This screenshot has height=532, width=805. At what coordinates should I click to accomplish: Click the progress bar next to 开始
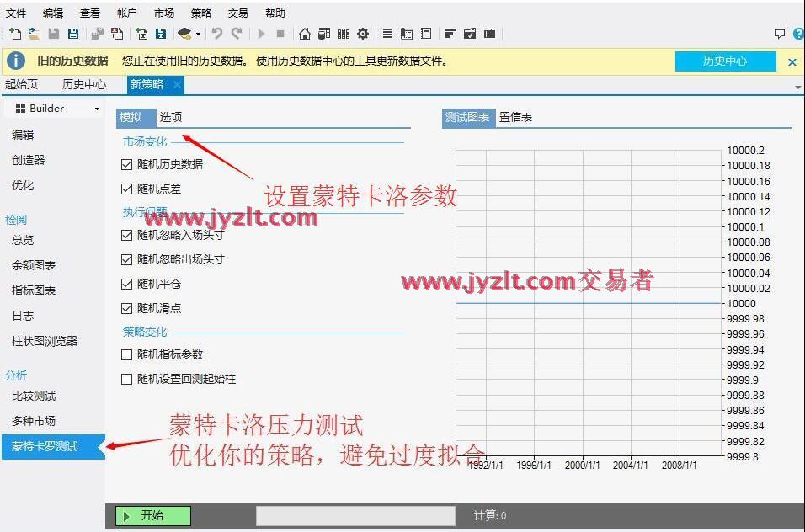coord(355,516)
